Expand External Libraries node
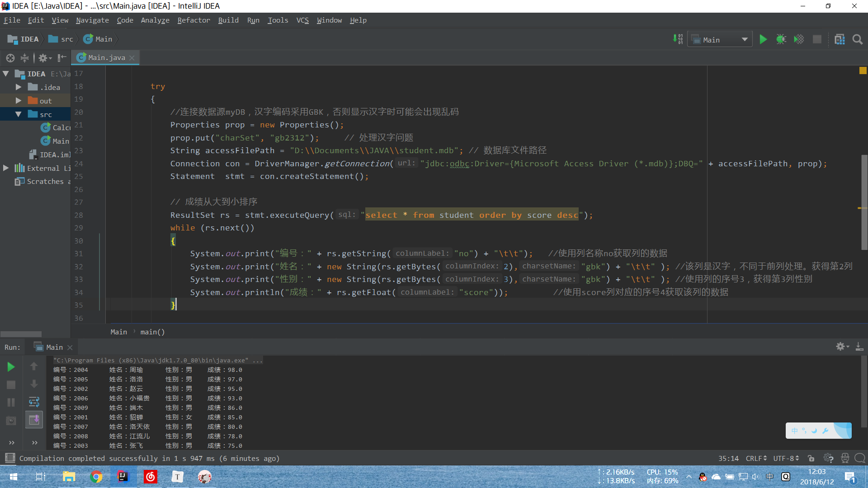Image resolution: width=868 pixels, height=488 pixels. point(6,168)
